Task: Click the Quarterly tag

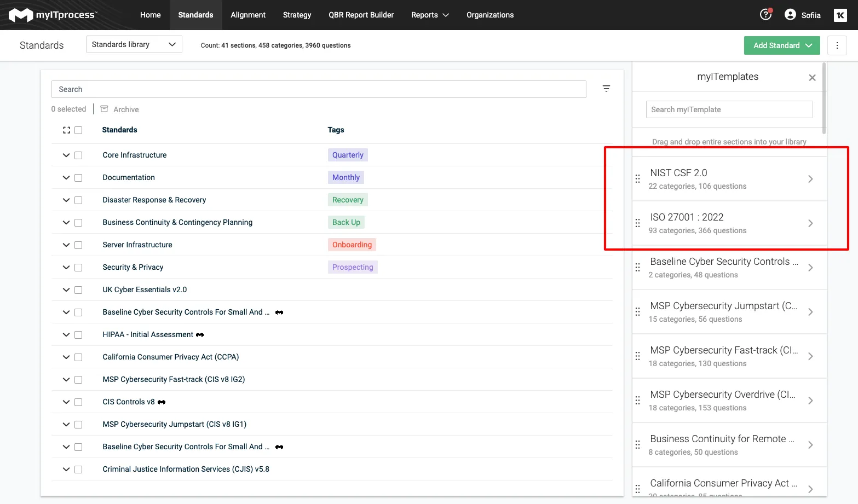Action: click(348, 155)
